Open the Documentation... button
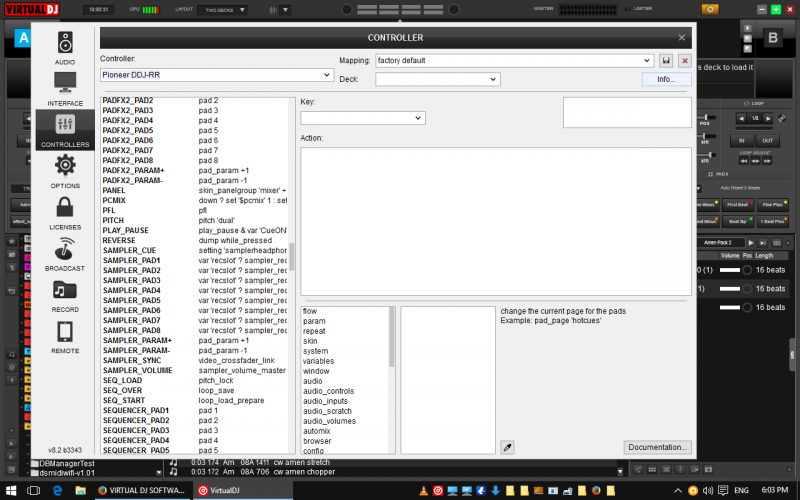Screen dimensions: 800x500 (x=657, y=447)
